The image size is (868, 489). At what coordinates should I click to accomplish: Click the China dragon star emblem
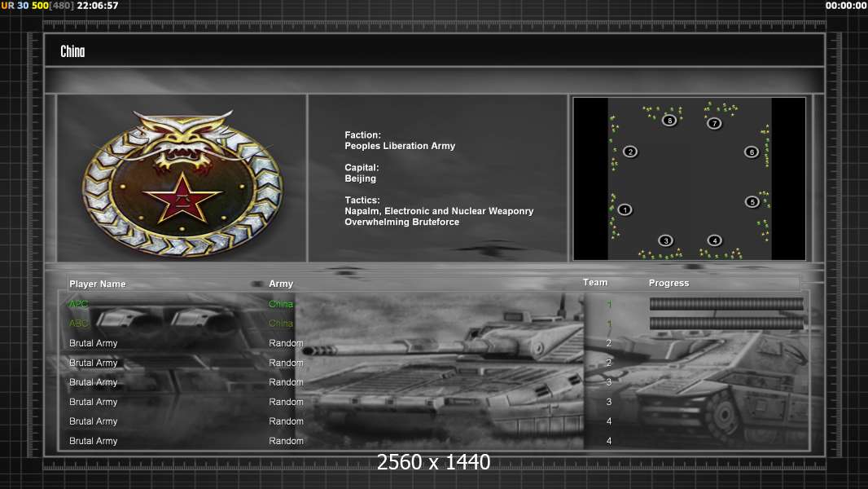coord(182,183)
